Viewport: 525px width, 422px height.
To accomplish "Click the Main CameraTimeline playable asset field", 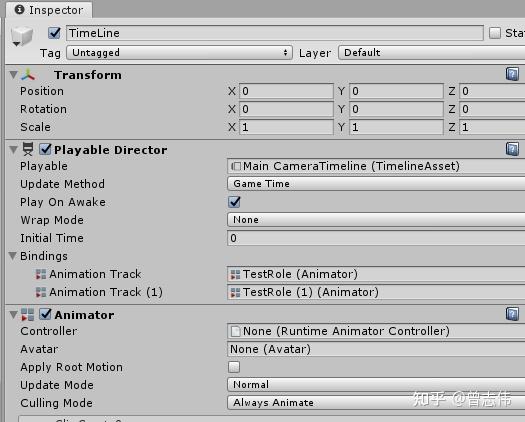I will (x=376, y=166).
